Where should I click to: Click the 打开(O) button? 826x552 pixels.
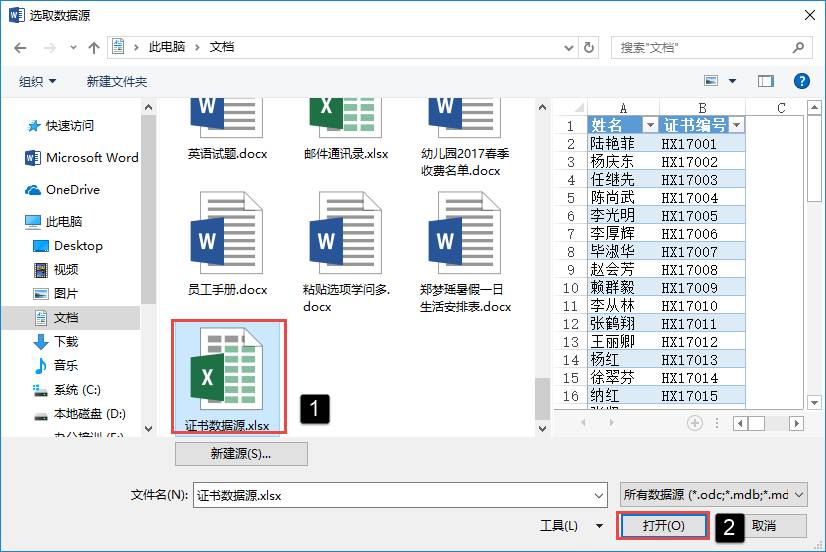coord(663,526)
